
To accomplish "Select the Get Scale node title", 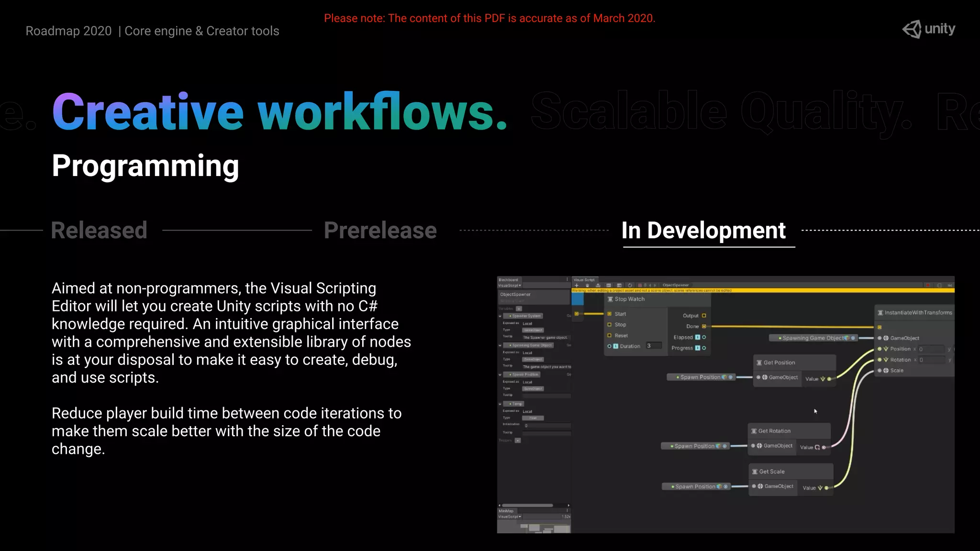I will point(771,472).
